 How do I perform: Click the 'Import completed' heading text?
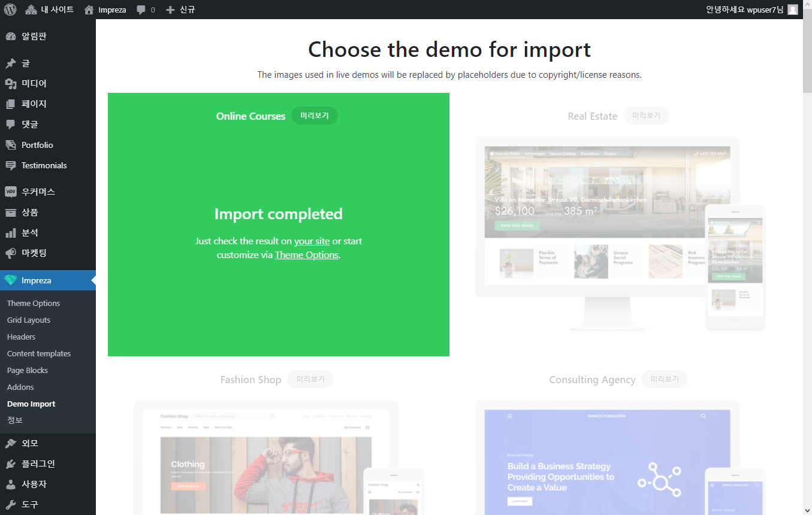279,214
